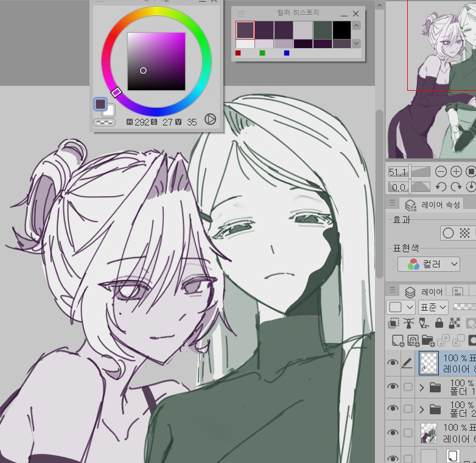This screenshot has height=463, width=476.
Task: Click merge with lower layer icon
Action: point(458,341)
